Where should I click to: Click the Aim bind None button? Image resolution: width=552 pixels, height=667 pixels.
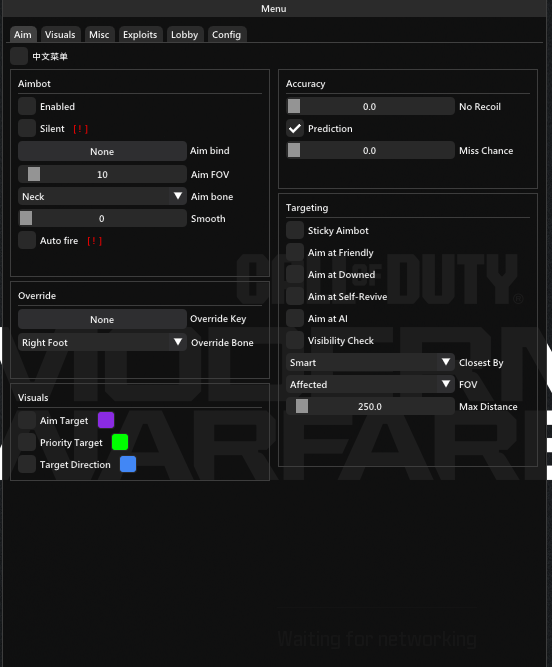(x=102, y=151)
